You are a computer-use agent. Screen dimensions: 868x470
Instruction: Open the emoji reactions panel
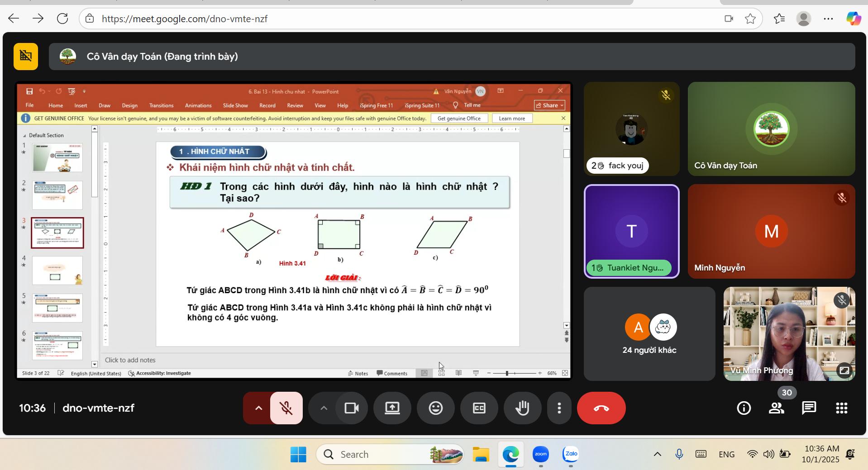pyautogui.click(x=435, y=408)
